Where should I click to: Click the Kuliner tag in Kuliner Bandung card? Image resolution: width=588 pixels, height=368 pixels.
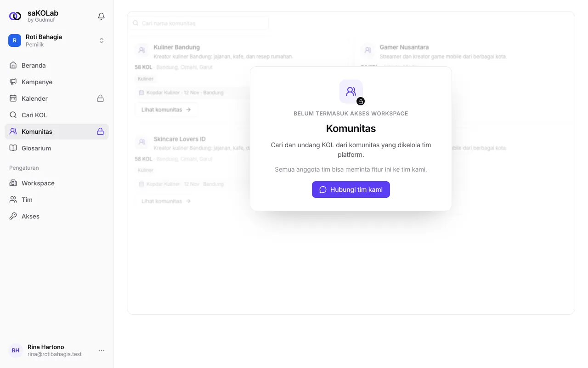pos(146,79)
